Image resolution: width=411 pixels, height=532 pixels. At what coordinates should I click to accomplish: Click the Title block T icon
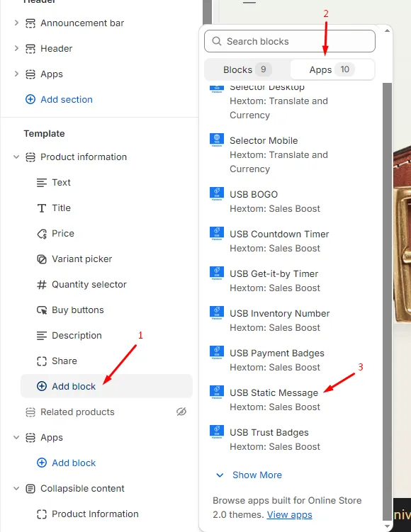point(42,208)
